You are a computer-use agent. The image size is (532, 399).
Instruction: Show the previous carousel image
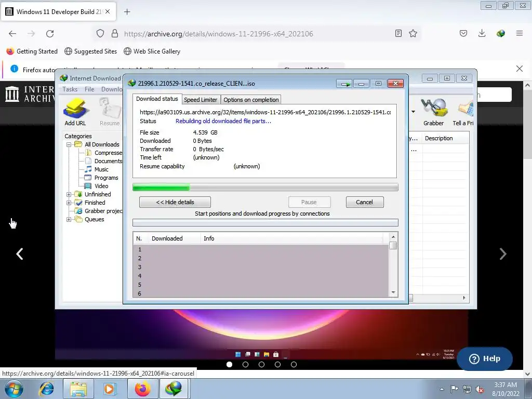click(x=20, y=254)
